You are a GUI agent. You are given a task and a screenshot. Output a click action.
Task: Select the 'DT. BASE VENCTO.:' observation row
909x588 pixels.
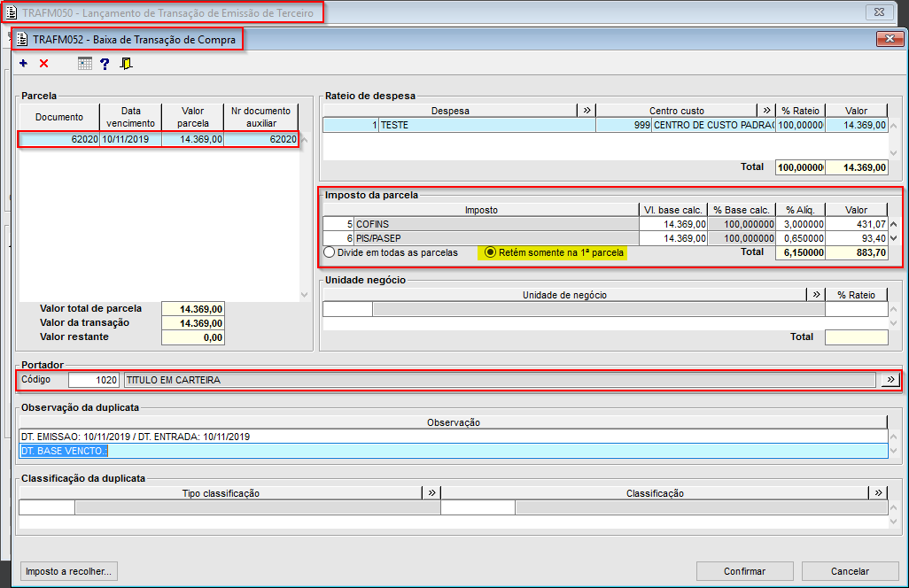click(x=454, y=451)
